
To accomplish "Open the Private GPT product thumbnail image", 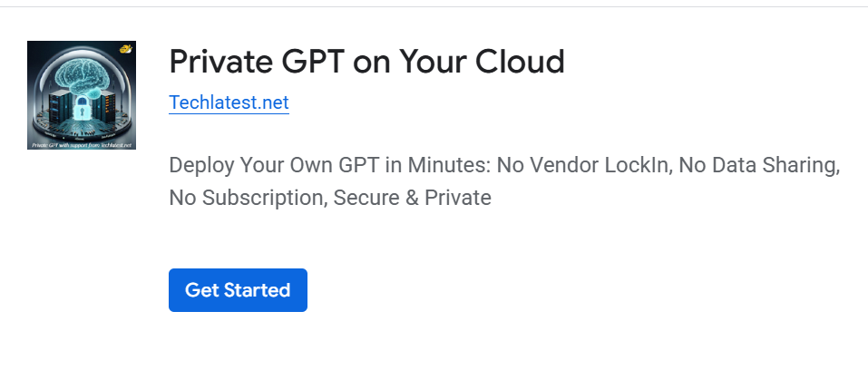I will [x=82, y=95].
